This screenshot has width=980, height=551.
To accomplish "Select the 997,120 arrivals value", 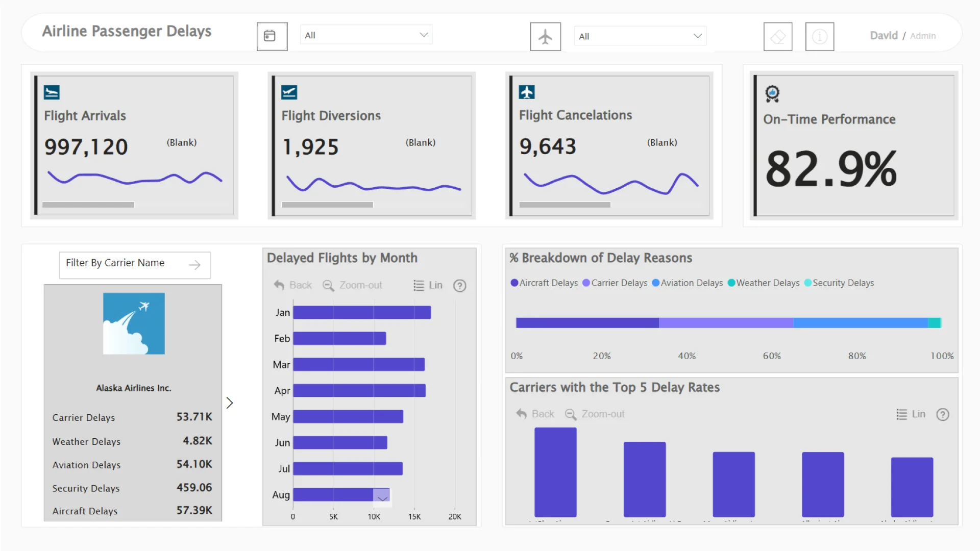I will (x=86, y=147).
